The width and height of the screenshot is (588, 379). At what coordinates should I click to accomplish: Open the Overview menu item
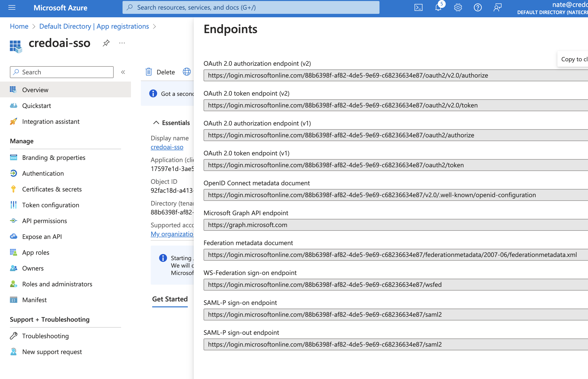point(65,90)
